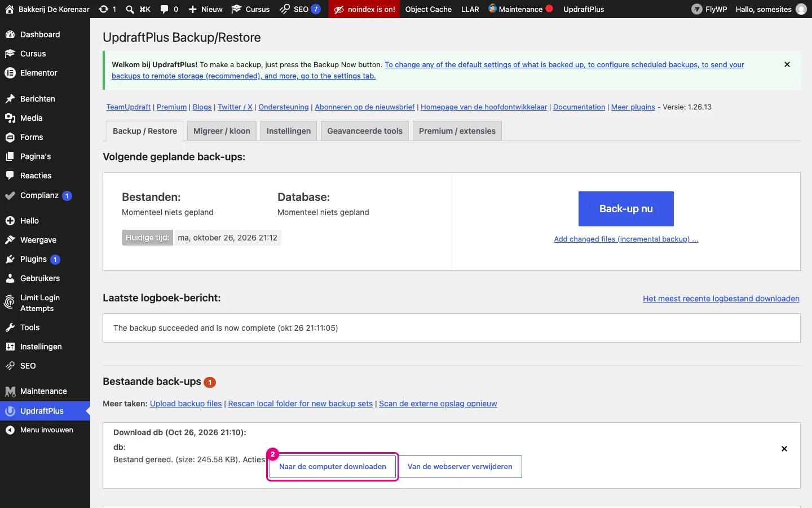Click the Back-up nu button
Image resolution: width=812 pixels, height=508 pixels.
pos(626,209)
